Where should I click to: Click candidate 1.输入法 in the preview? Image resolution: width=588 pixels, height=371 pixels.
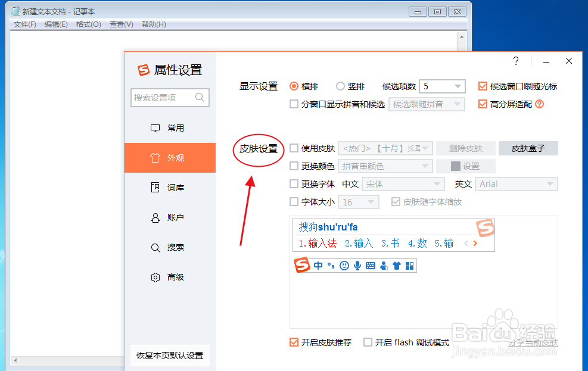pos(318,243)
